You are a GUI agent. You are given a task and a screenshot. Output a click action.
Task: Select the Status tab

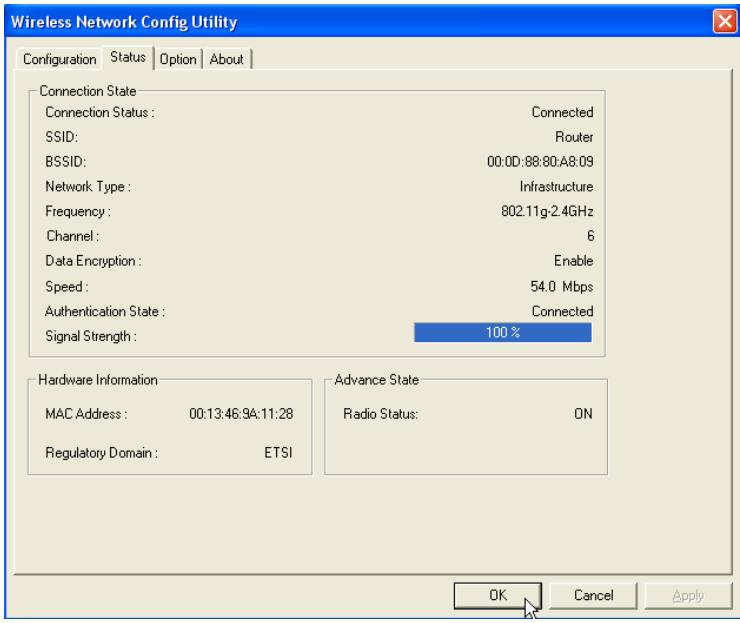(x=128, y=57)
